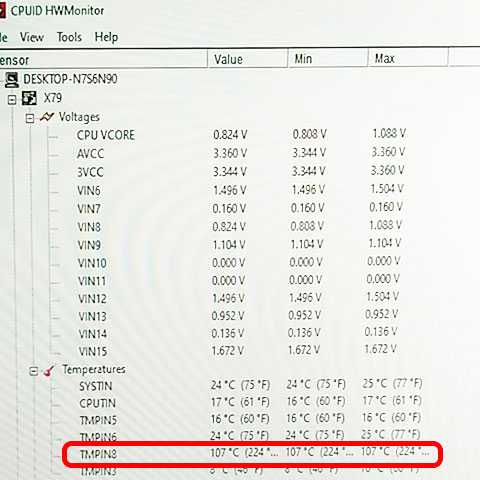Select the CPUTIN temperature row

(250, 402)
